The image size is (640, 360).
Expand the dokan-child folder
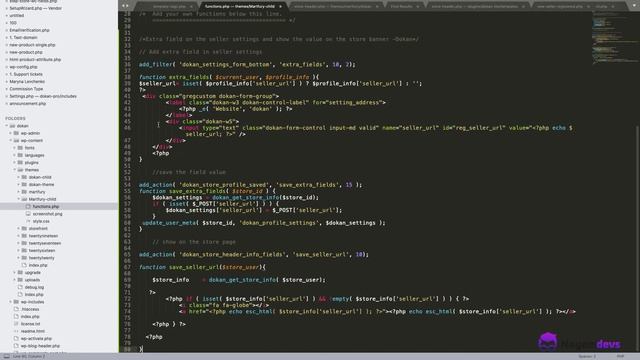pos(19,177)
